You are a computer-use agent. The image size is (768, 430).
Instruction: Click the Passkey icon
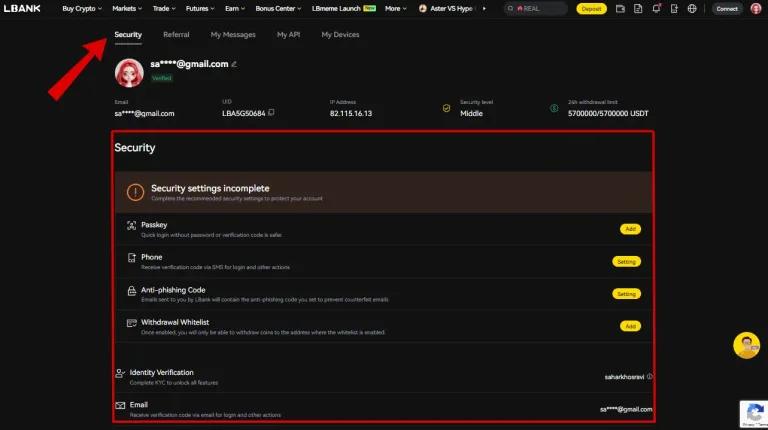coord(131,225)
